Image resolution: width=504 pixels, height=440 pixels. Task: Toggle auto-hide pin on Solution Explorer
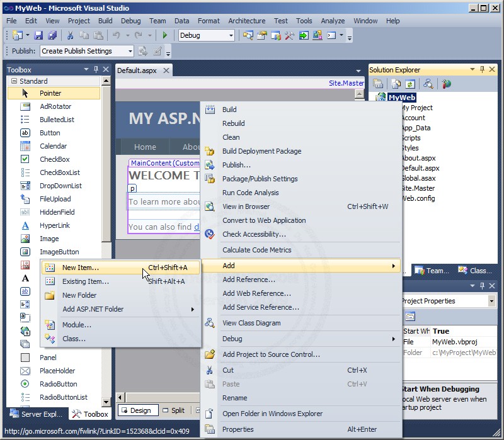(483, 69)
